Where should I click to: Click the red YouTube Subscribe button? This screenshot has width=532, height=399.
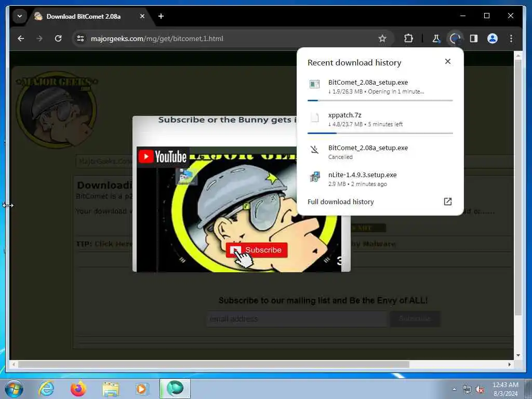point(257,250)
